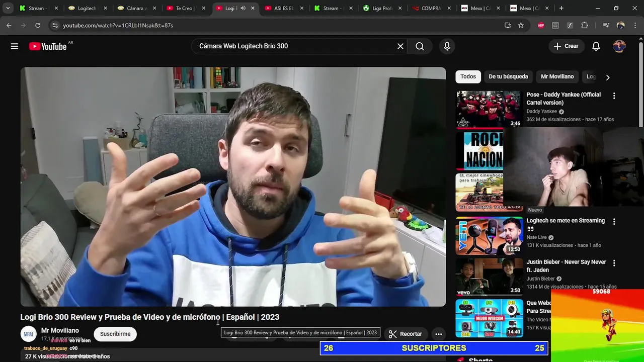This screenshot has width=644, height=362.
Task: Open Justin Bieber - Never Say Never title
Action: 566,266
